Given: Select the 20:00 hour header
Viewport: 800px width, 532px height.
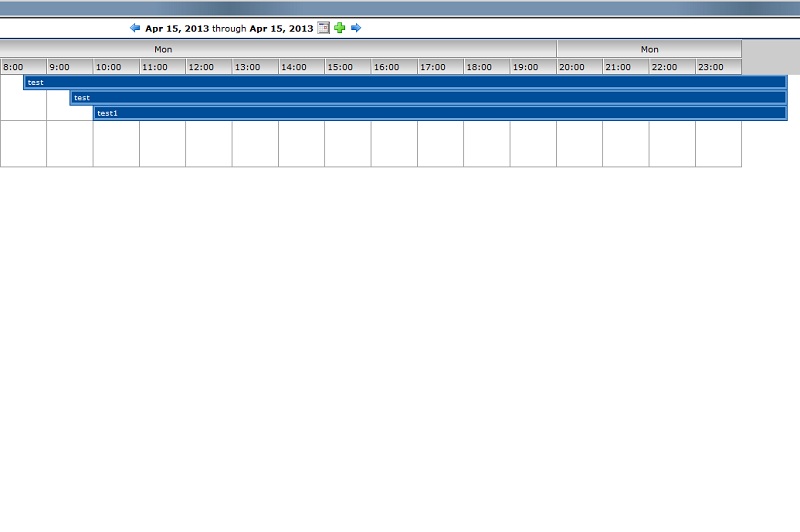Looking at the screenshot, I should click(x=579, y=67).
